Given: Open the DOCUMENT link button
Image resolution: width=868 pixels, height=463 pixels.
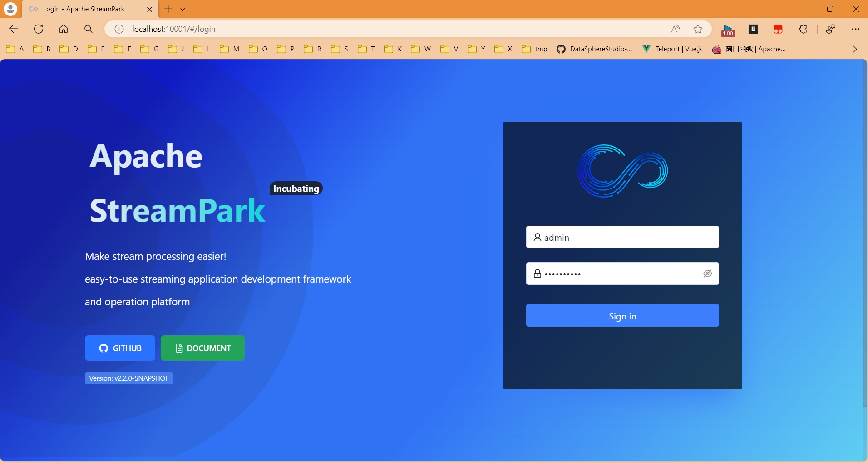Looking at the screenshot, I should click(202, 348).
